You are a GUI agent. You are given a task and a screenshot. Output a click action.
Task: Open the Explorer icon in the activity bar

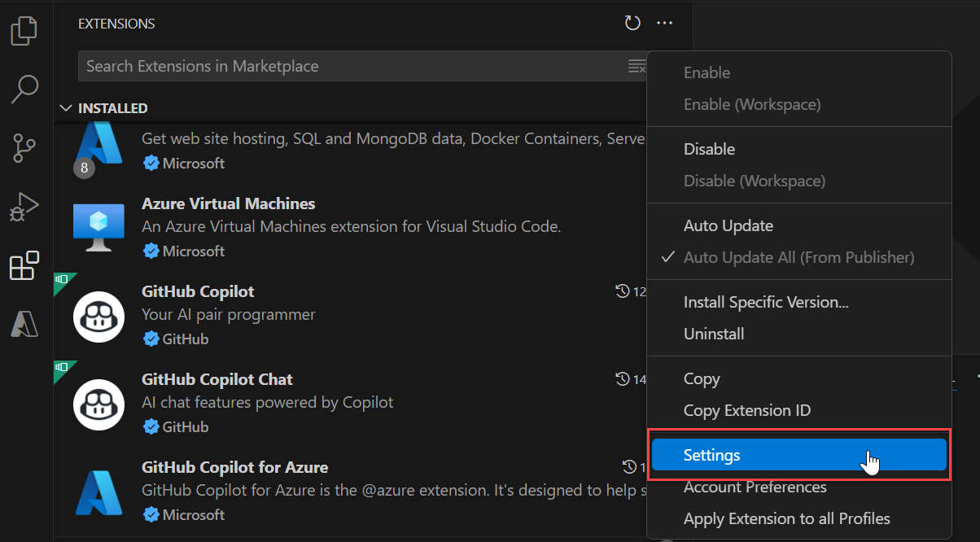pyautogui.click(x=24, y=30)
